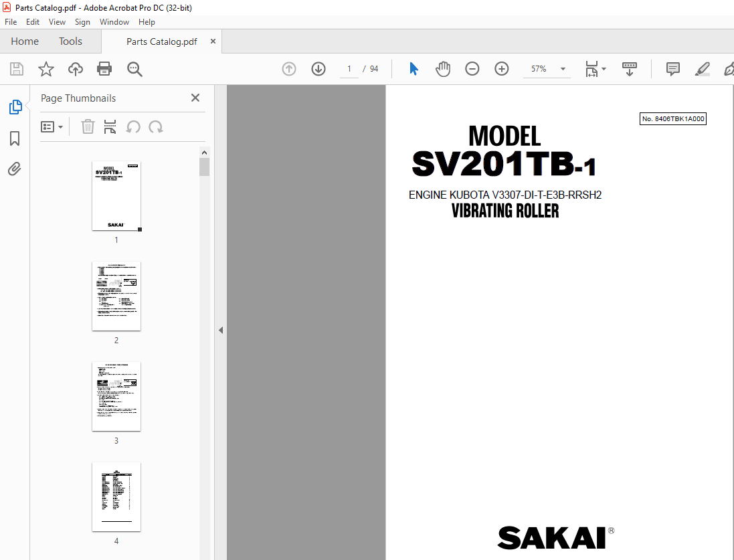Select the Hand tool for panning

442,69
